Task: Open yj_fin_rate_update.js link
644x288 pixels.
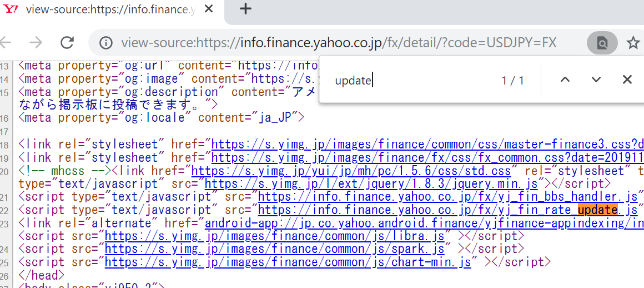Action: coord(447,210)
